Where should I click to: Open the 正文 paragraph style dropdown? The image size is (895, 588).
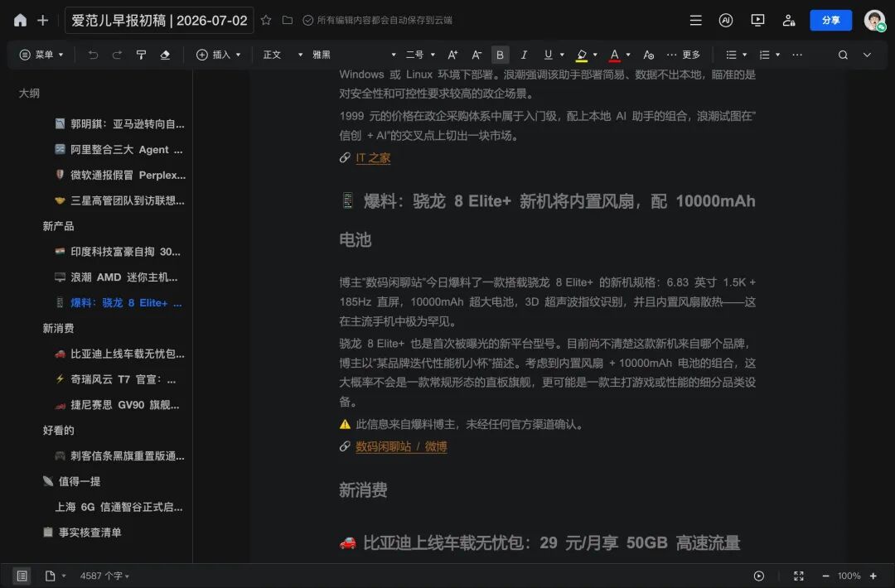283,55
